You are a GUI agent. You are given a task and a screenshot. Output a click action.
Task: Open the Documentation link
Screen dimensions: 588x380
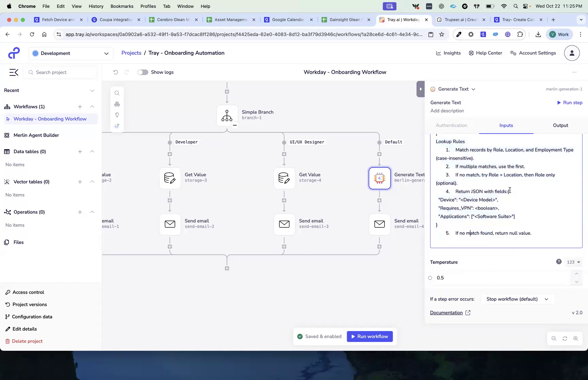tap(446, 312)
